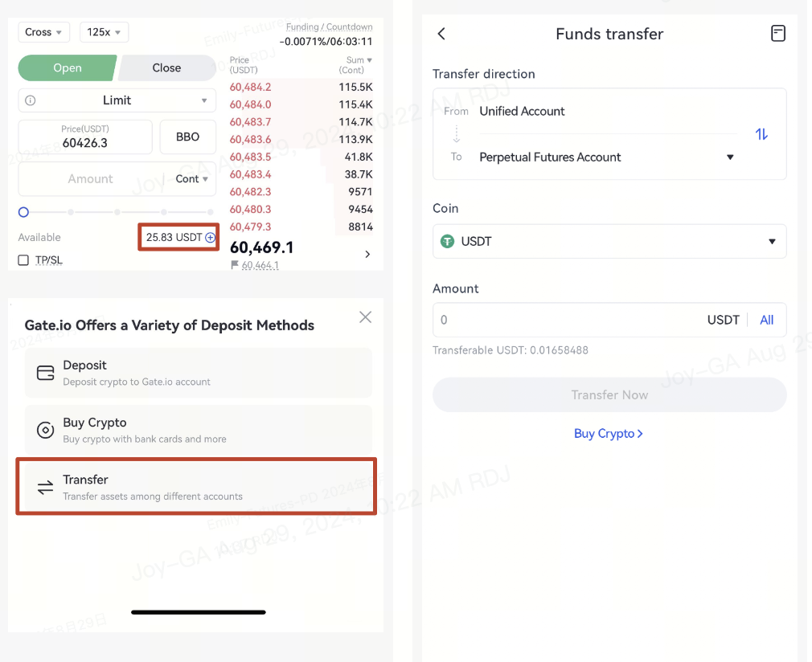Click the wallet Deposit icon
Screen dimensions: 812x662
pyautogui.click(x=46, y=373)
